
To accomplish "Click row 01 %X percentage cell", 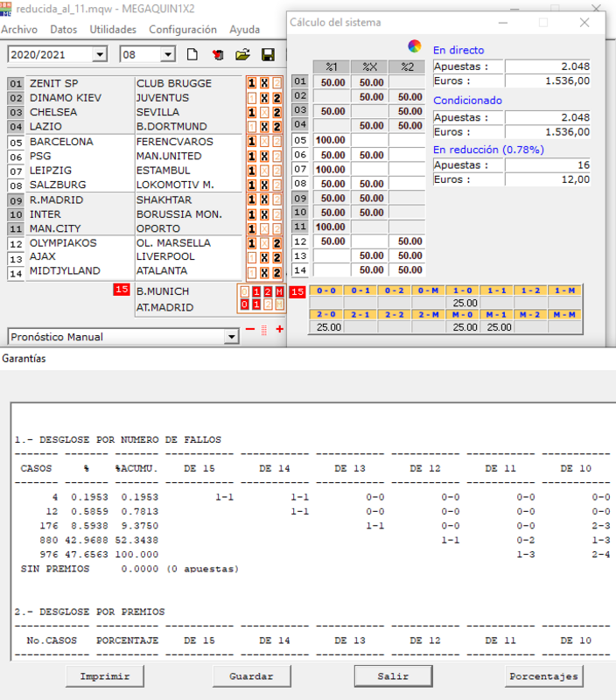I will point(369,82).
